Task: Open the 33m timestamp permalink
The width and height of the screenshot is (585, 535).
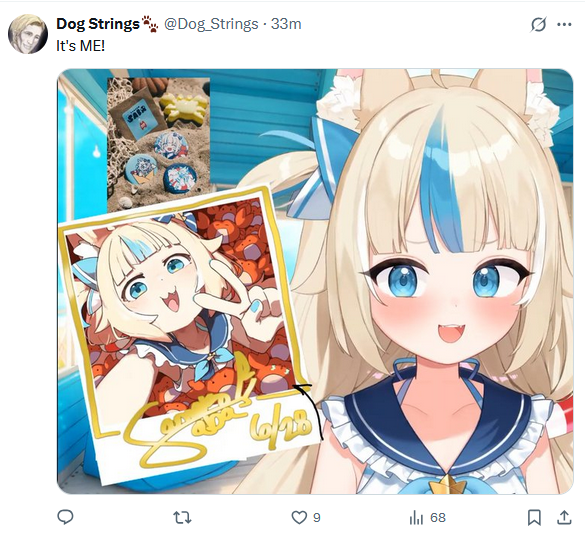Action: click(286, 24)
